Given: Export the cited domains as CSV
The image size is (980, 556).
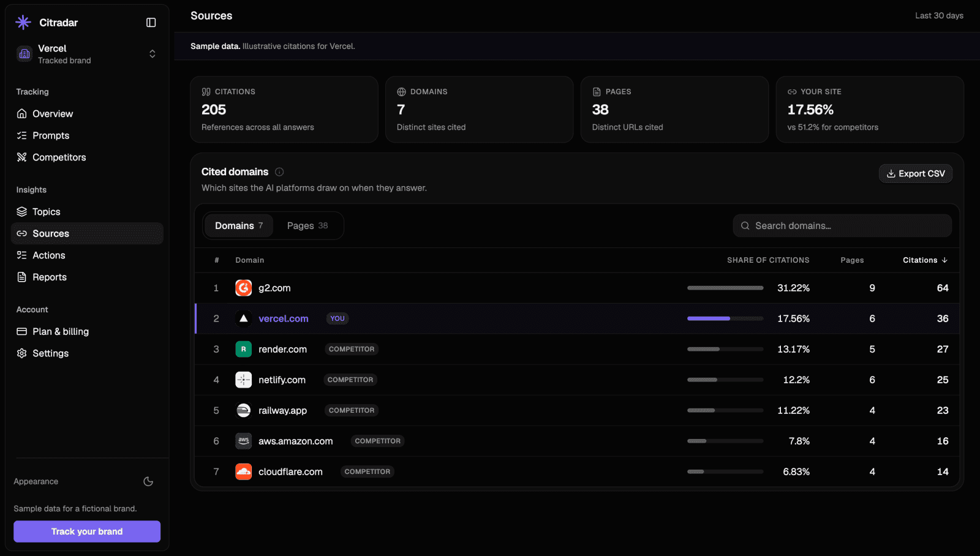Looking at the screenshot, I should coord(916,174).
